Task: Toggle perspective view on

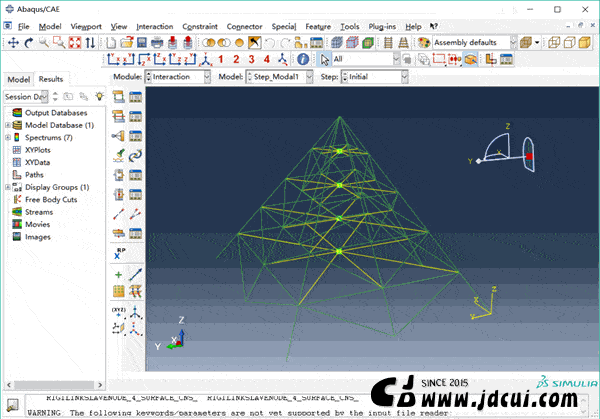Action: (x=403, y=42)
